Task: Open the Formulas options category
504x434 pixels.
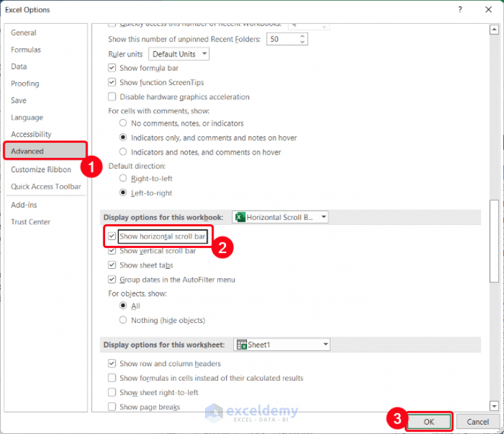Action: [x=26, y=50]
